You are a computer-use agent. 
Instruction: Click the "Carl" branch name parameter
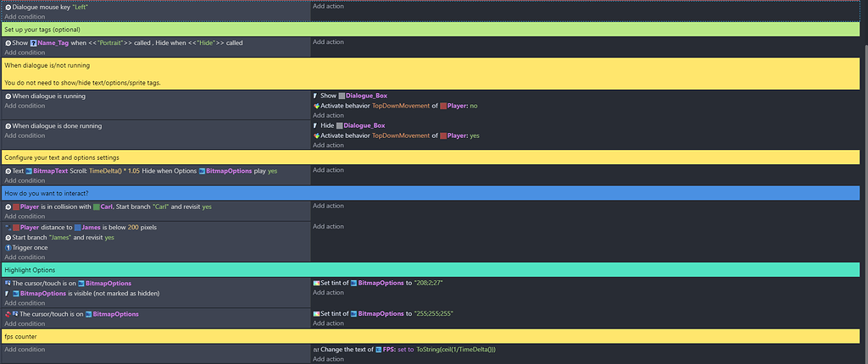[x=159, y=207]
